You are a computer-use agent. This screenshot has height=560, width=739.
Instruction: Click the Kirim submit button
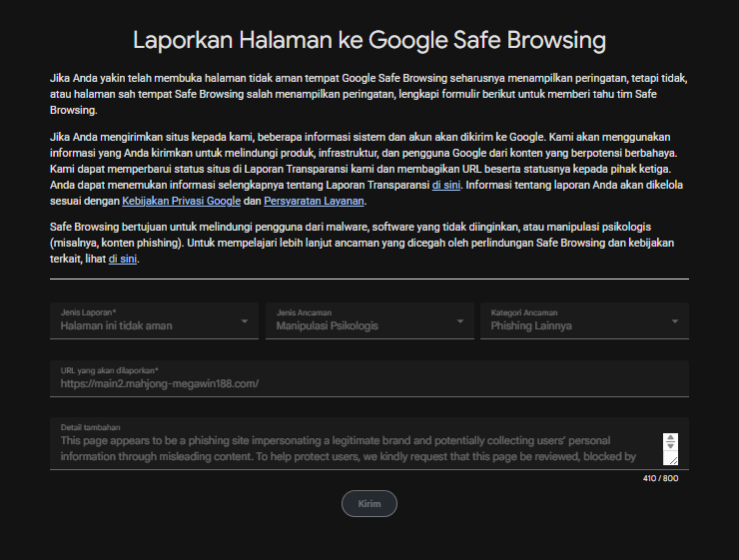369,503
